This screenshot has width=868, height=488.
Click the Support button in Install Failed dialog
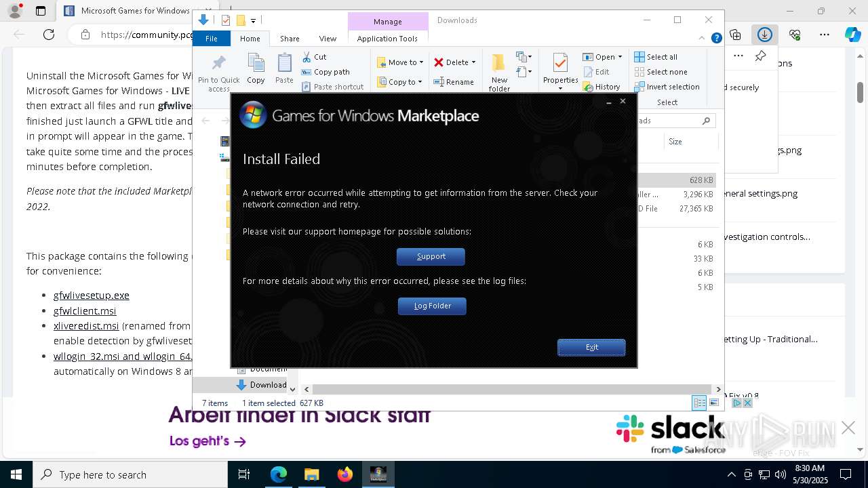coord(431,256)
